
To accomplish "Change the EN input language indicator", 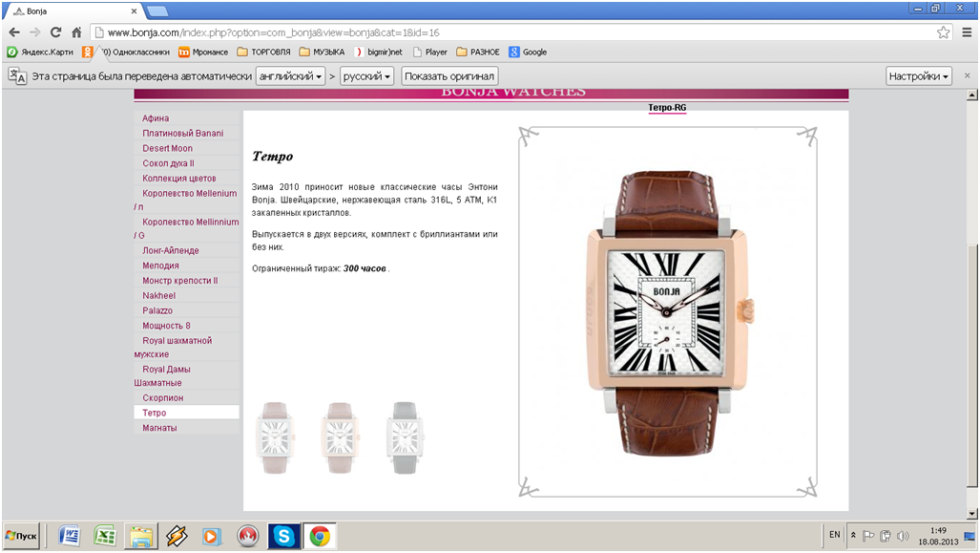I will point(834,535).
